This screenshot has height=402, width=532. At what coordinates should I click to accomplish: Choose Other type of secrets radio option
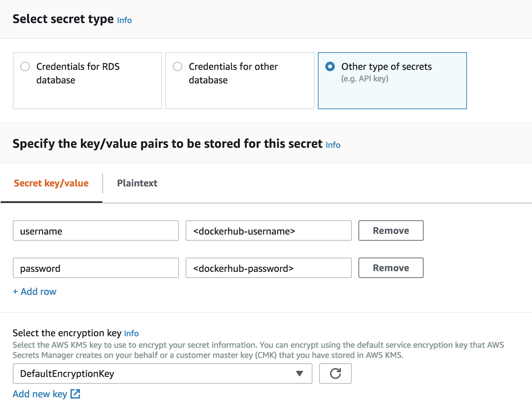click(x=330, y=66)
